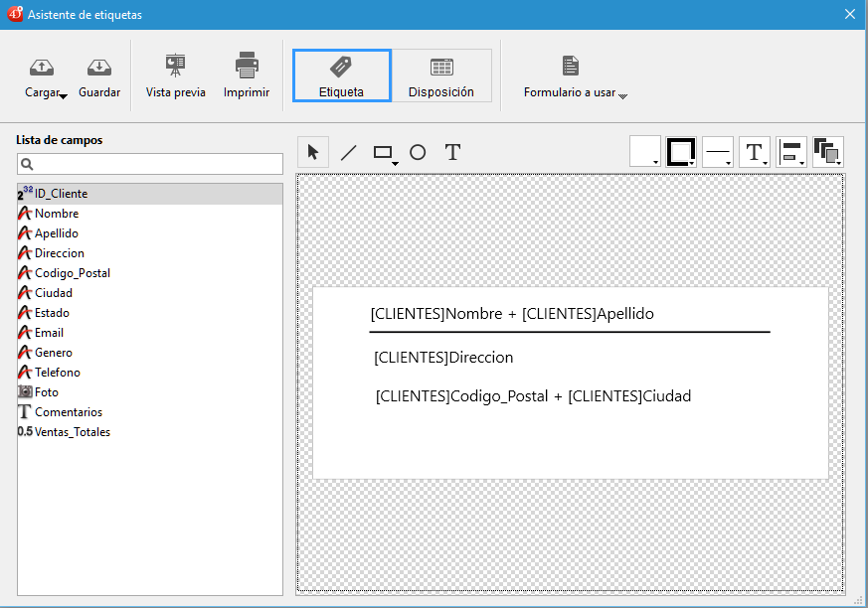Open the rectangle tool dropdown

[395, 162]
